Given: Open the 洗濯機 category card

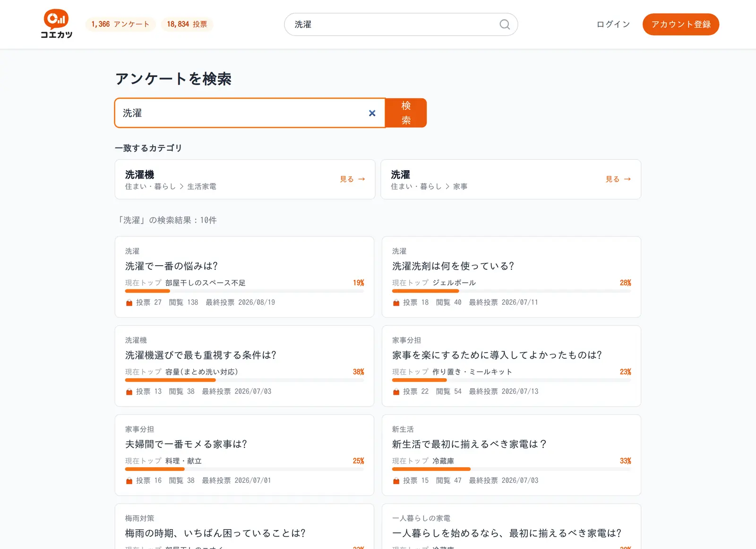Looking at the screenshot, I should (x=245, y=179).
